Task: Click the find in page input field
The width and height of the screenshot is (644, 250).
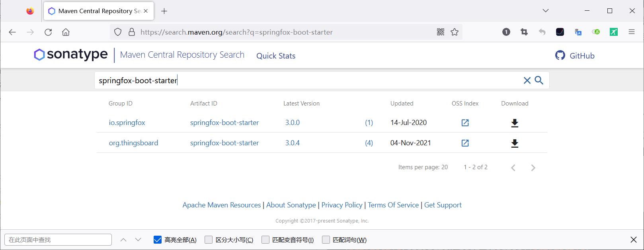Action: [x=58, y=240]
